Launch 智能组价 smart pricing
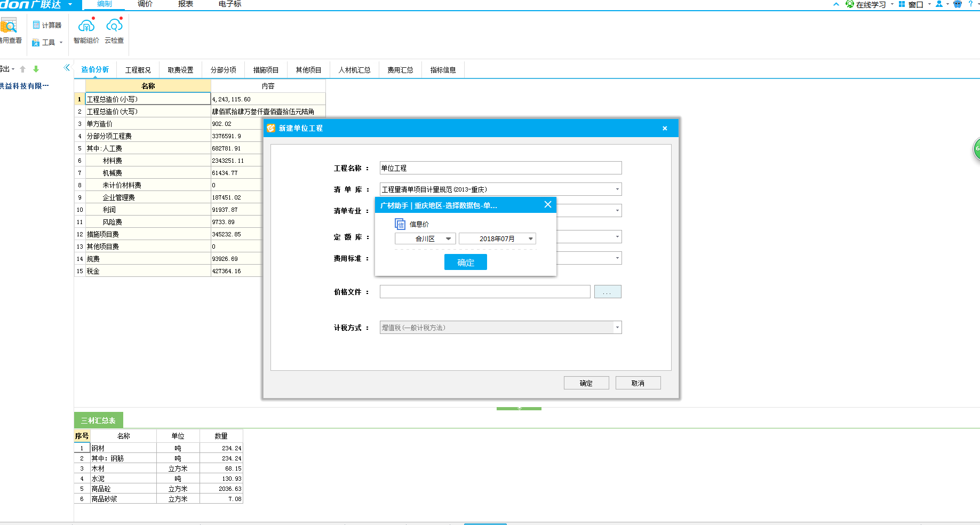The width and height of the screenshot is (980, 525). click(x=86, y=31)
